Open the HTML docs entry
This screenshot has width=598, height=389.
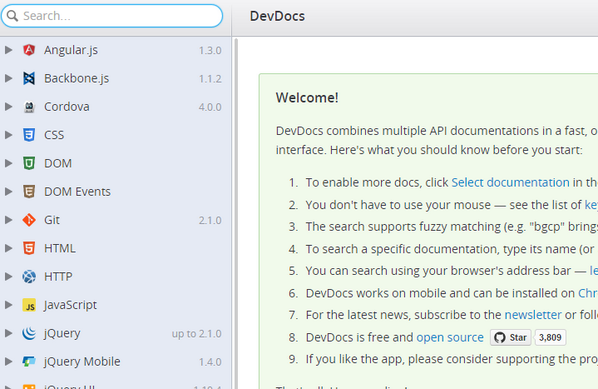click(x=116, y=248)
